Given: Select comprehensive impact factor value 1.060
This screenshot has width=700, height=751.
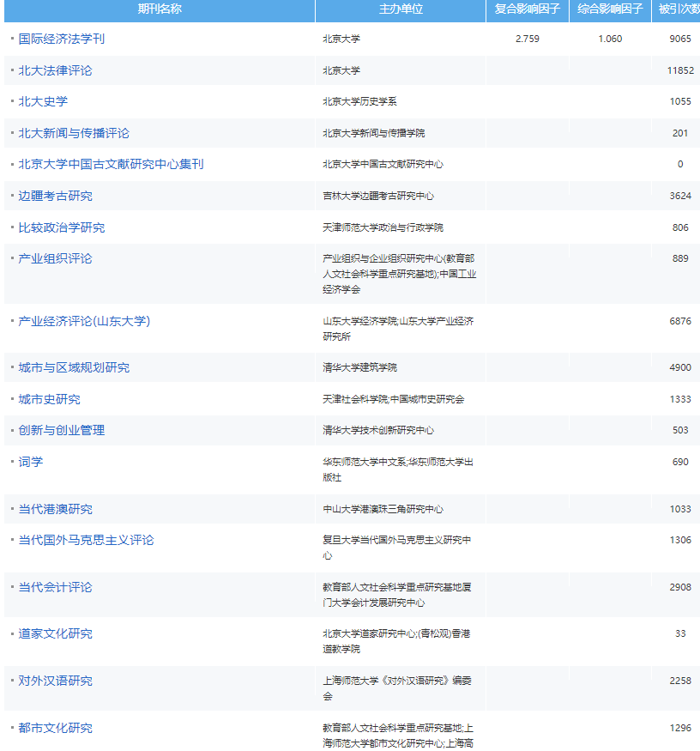Looking at the screenshot, I should (x=610, y=39).
